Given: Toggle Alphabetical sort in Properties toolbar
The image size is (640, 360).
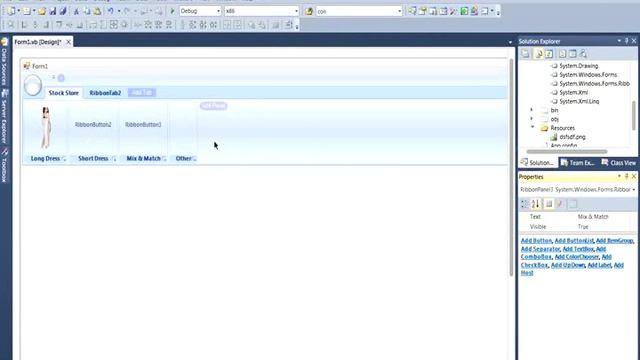Looking at the screenshot, I should [x=536, y=204].
